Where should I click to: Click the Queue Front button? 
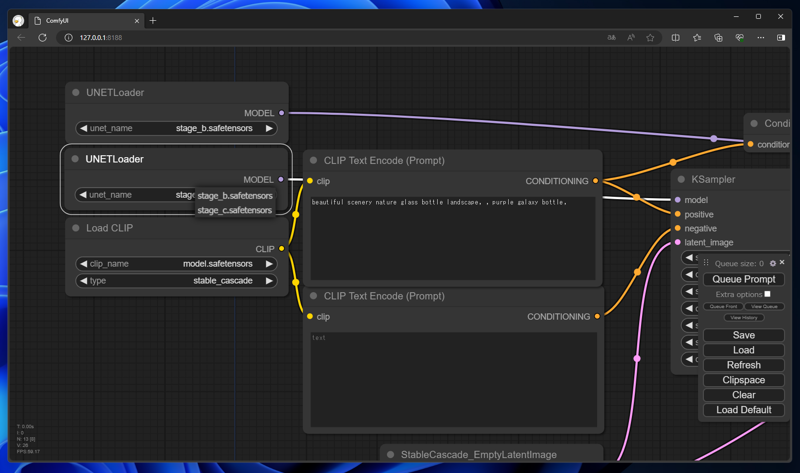coord(723,306)
